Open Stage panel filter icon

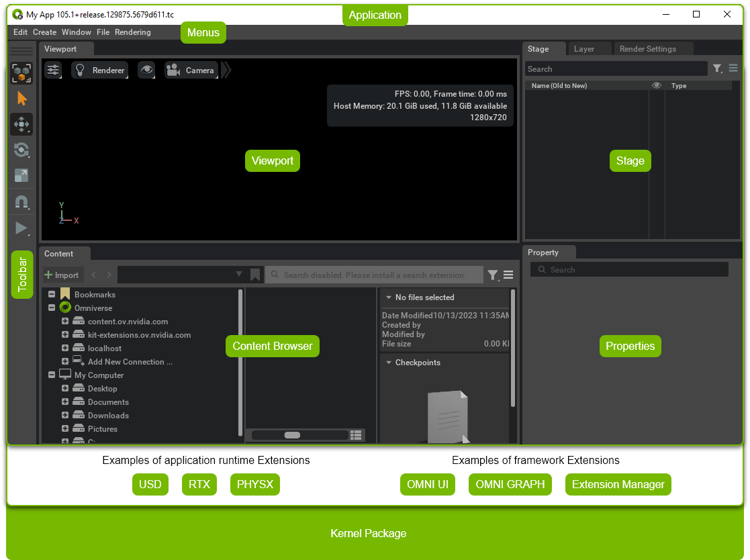click(717, 68)
